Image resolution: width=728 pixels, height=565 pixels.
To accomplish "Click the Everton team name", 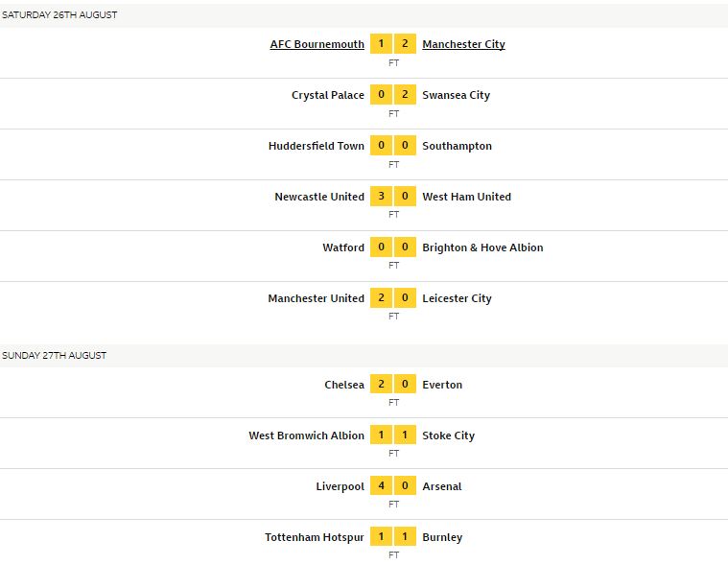I will [x=442, y=385].
